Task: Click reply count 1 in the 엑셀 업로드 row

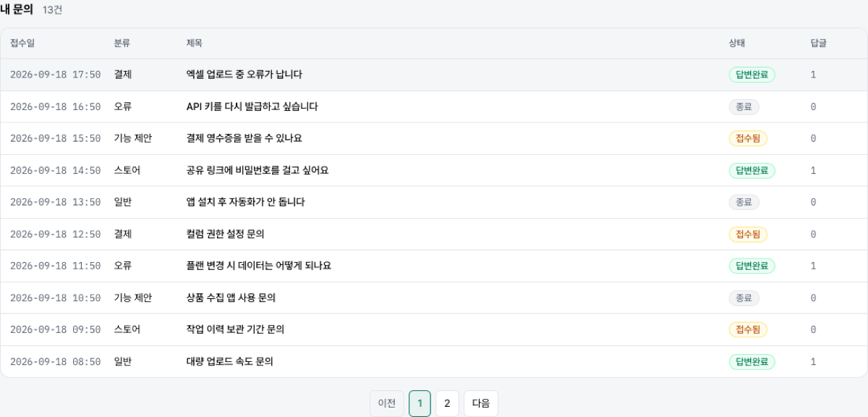Action: tap(814, 75)
